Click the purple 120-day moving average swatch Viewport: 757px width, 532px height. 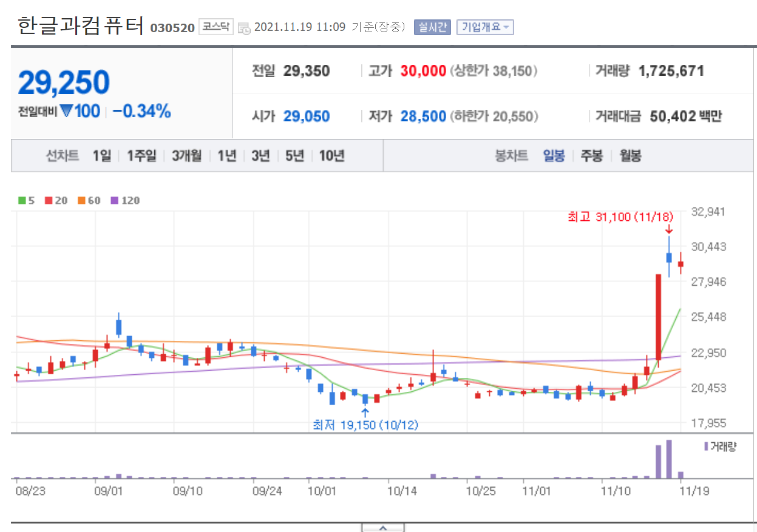pyautogui.click(x=114, y=200)
